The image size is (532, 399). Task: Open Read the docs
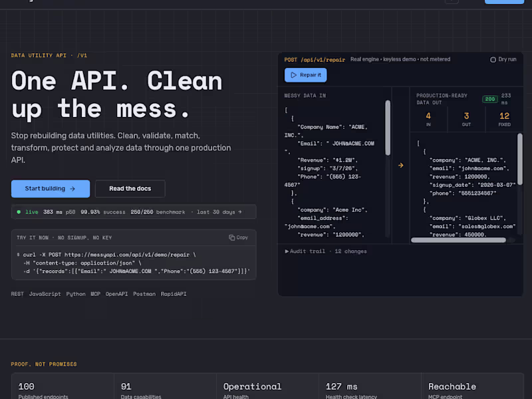[x=130, y=189]
